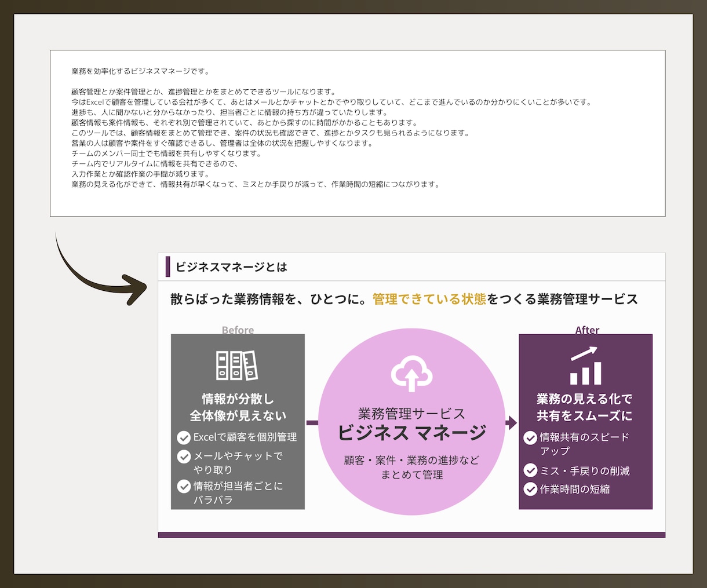Click the text 作業時間の短縮

pyautogui.click(x=575, y=490)
